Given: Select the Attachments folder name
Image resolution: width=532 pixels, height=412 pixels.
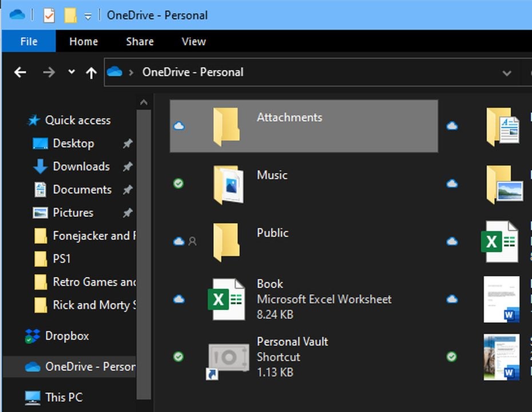Looking at the screenshot, I should (x=289, y=117).
